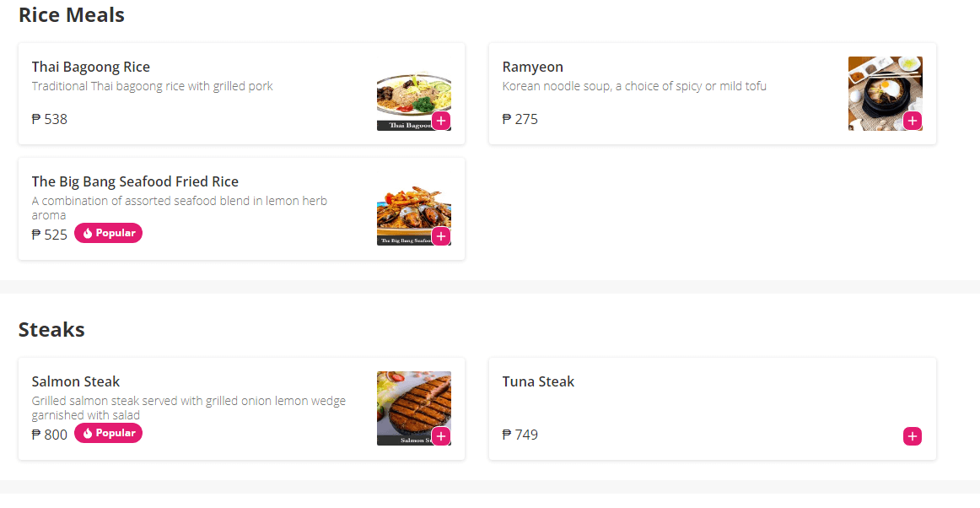Screen dimensions: 980x508
Task: Click the add icon for Big Bang Seafood Fried Rice
Action: (x=440, y=236)
